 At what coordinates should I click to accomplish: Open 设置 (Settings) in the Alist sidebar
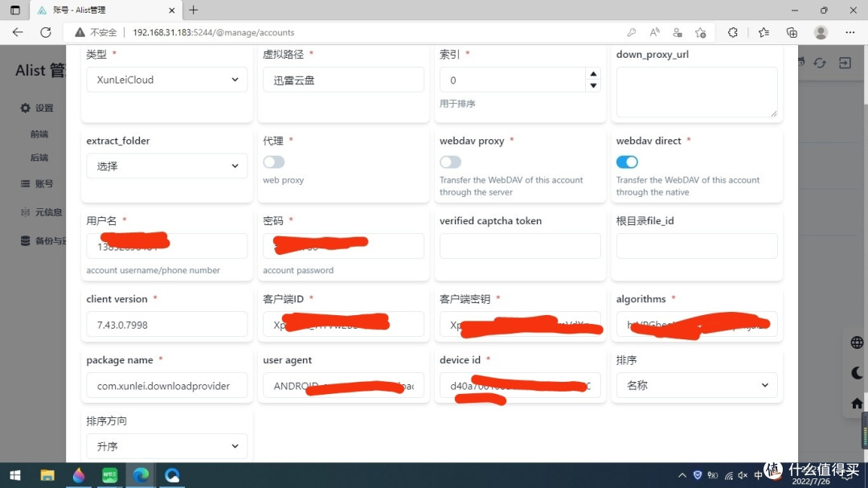[36, 109]
